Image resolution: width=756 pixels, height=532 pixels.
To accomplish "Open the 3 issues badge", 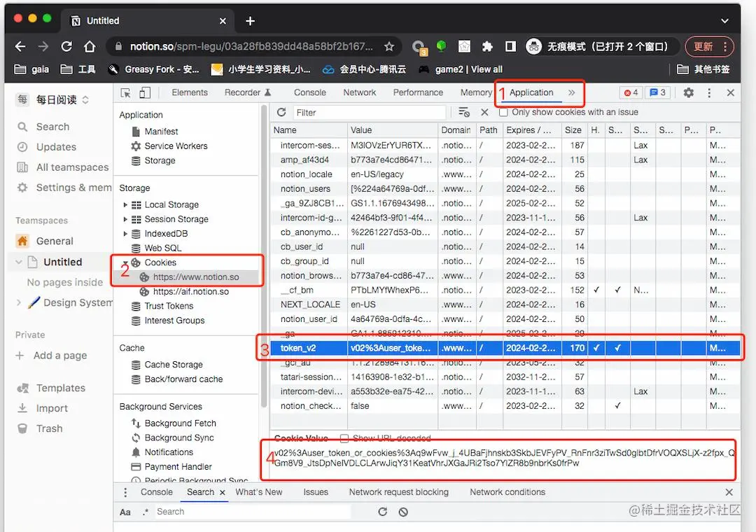I will point(657,92).
